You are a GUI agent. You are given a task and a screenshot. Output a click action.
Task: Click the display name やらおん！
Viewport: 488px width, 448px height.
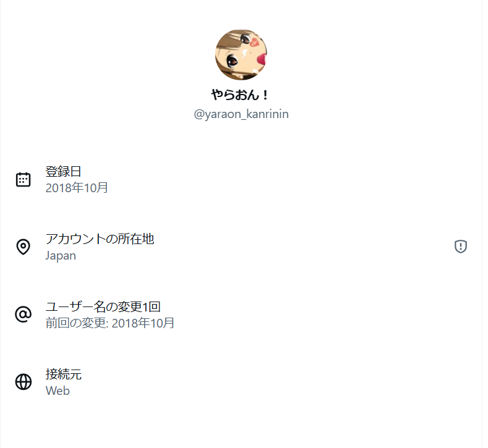(x=241, y=95)
